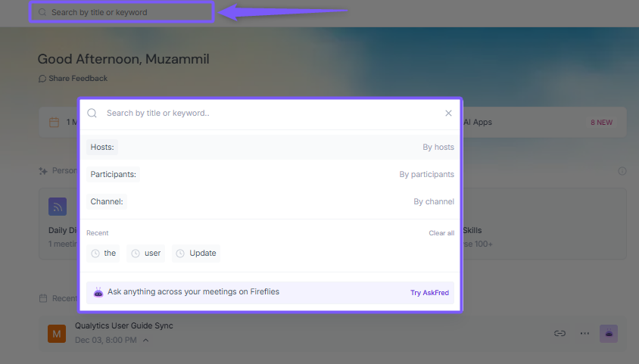Click the 8 NEW badge
The width and height of the screenshot is (639, 364).
pyautogui.click(x=601, y=123)
